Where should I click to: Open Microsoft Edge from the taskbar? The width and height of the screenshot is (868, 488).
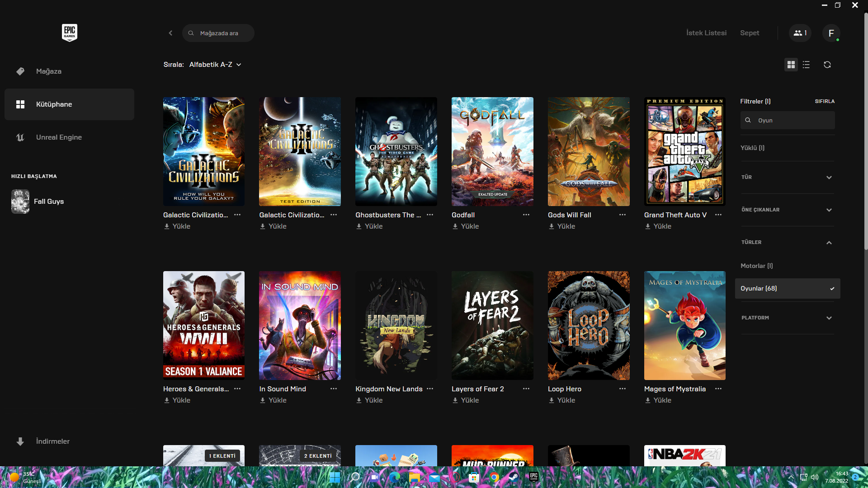pyautogui.click(x=394, y=477)
